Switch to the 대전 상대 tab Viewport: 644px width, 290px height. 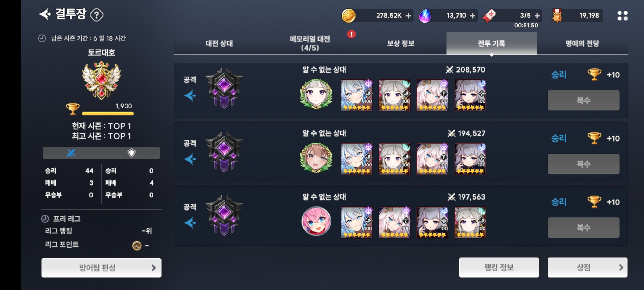[219, 44]
